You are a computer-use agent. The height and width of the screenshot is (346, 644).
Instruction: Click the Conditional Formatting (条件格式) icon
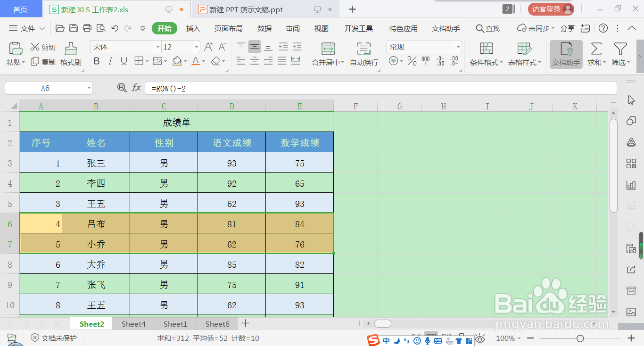point(486,53)
